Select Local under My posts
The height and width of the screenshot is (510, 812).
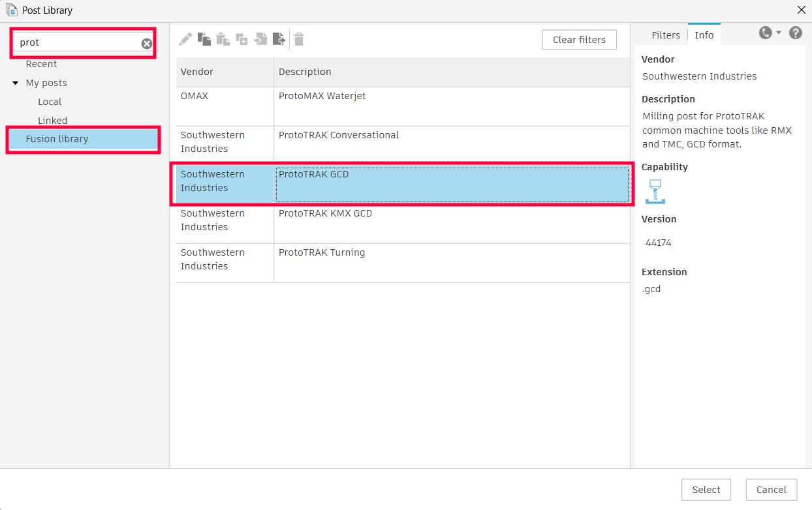(x=50, y=102)
